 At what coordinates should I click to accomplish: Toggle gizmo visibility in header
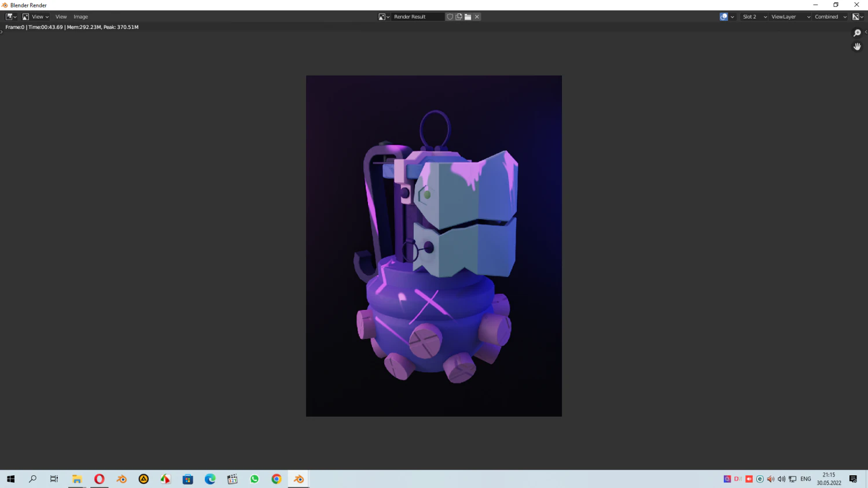[723, 17]
